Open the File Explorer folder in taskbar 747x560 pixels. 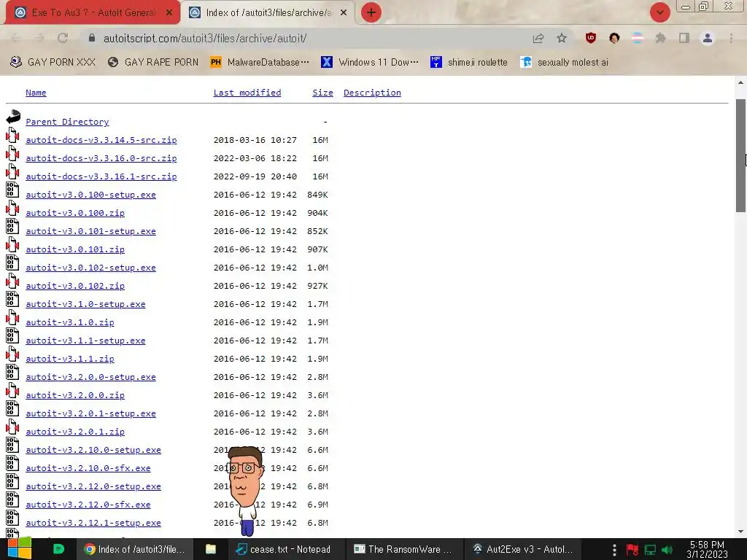(x=211, y=549)
